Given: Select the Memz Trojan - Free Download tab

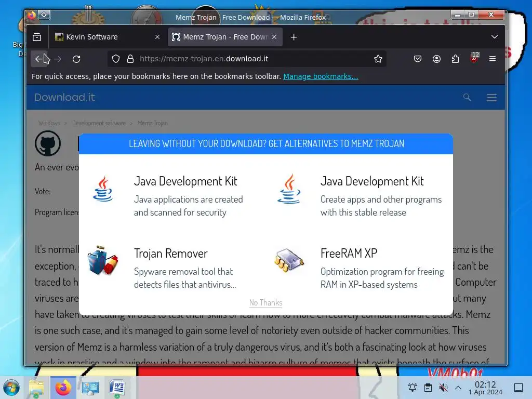Looking at the screenshot, I should point(224,37).
